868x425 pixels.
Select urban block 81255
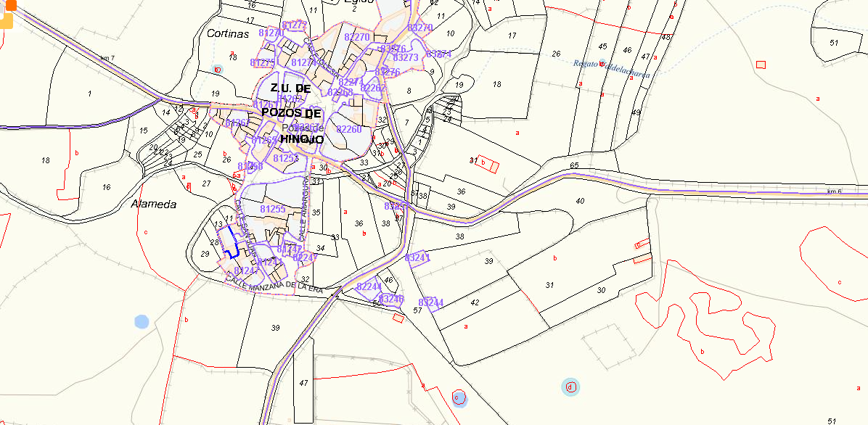(x=273, y=209)
